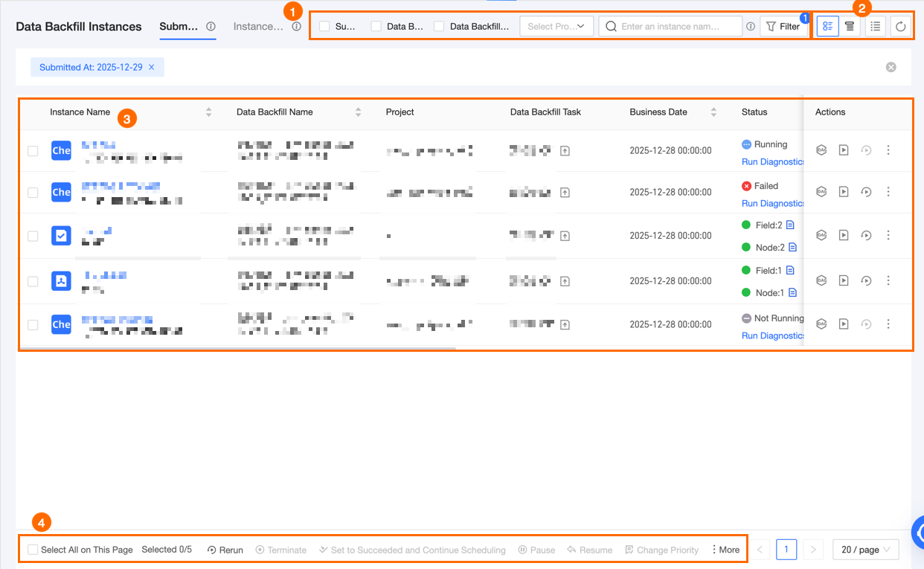This screenshot has width=924, height=569.
Task: Check Select All on This Page
Action: pyautogui.click(x=33, y=550)
